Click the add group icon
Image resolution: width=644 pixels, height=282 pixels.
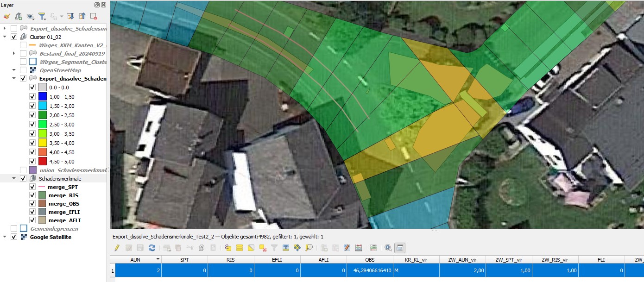coord(19,16)
